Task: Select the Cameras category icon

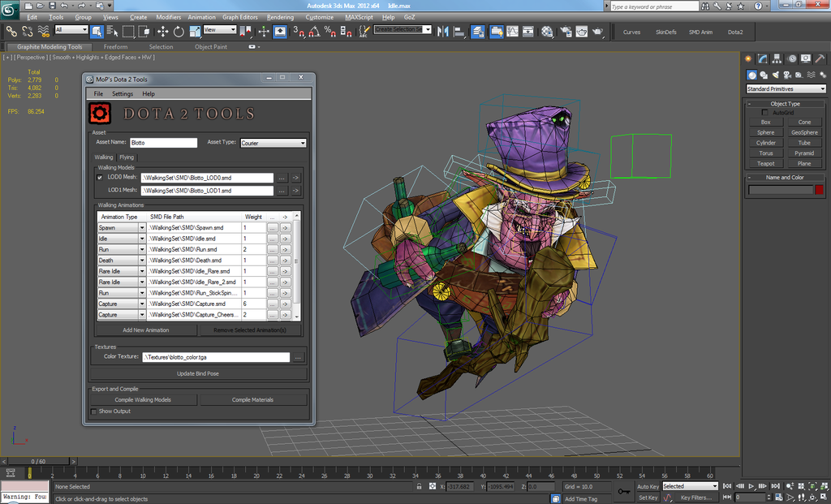Action: 787,75
